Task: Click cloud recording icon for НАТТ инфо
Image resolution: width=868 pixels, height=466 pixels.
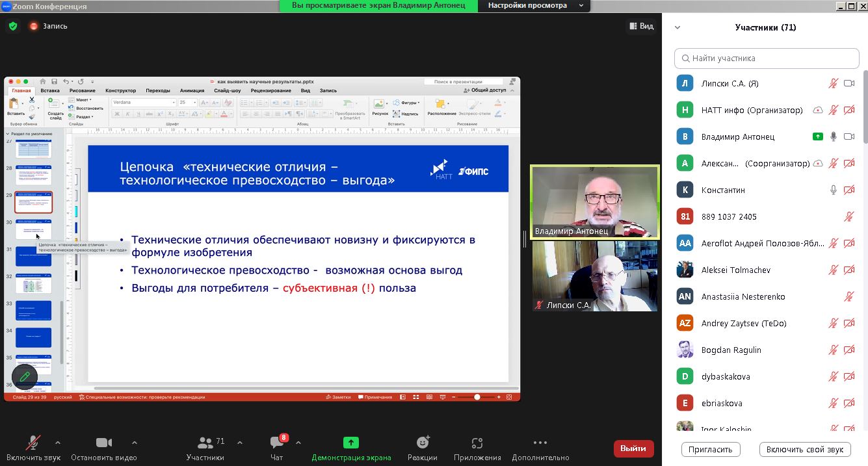Action: click(x=818, y=110)
